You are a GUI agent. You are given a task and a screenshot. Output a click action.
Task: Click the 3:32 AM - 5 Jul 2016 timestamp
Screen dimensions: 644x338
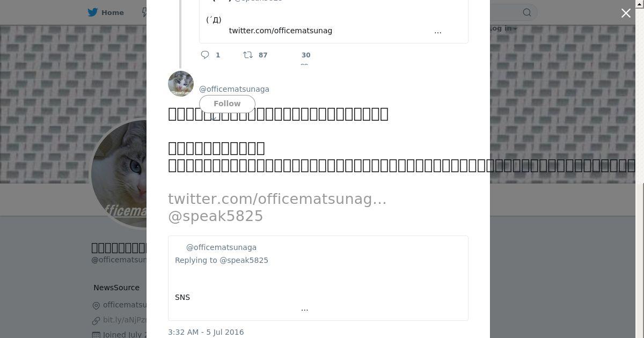pos(206,332)
